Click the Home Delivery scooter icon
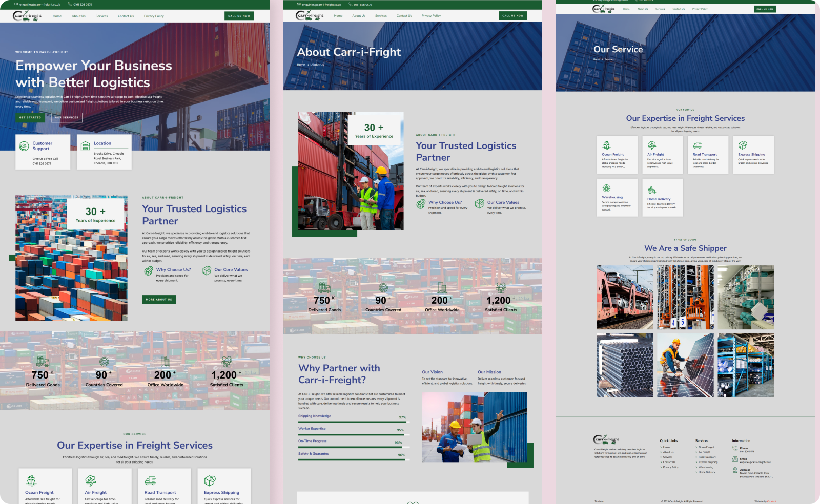820x504 pixels. (x=651, y=190)
